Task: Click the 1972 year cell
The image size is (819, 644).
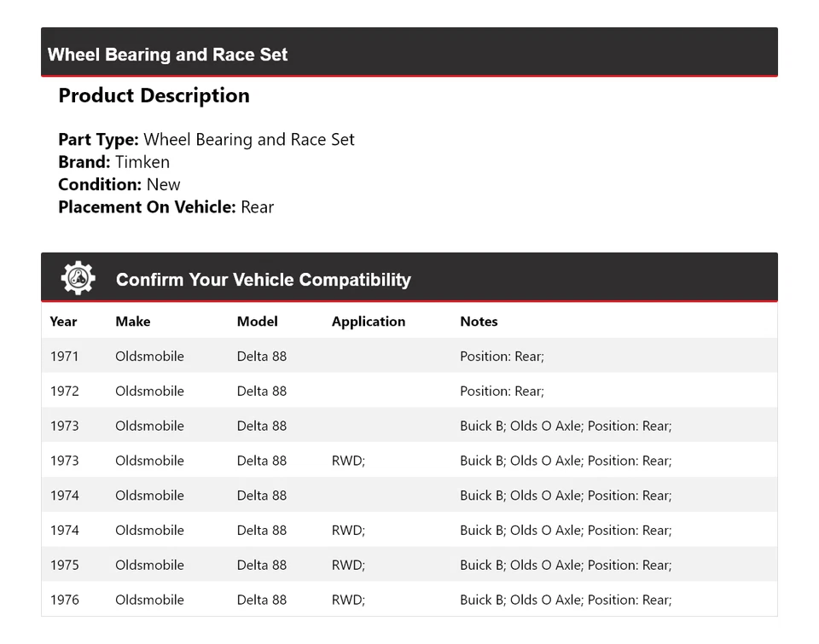Action: pos(64,392)
